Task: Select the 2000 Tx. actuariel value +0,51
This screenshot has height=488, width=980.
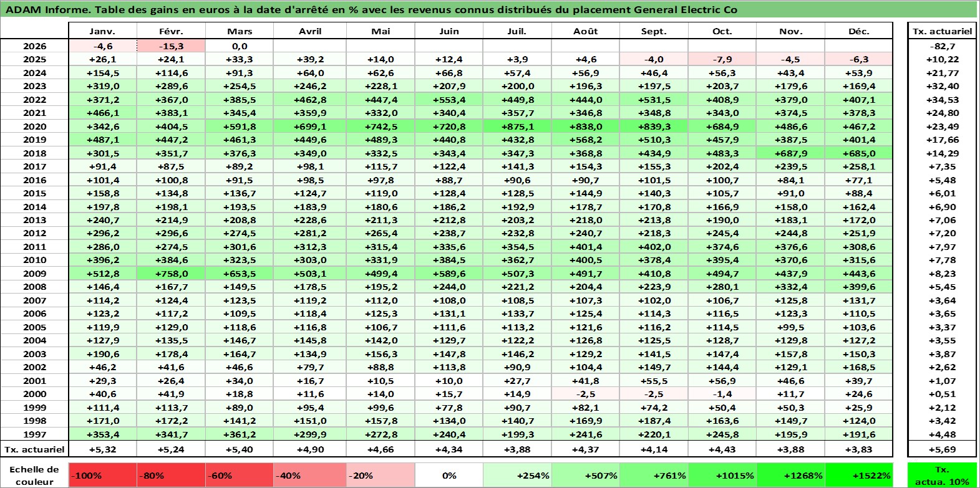Action: pos(942,394)
